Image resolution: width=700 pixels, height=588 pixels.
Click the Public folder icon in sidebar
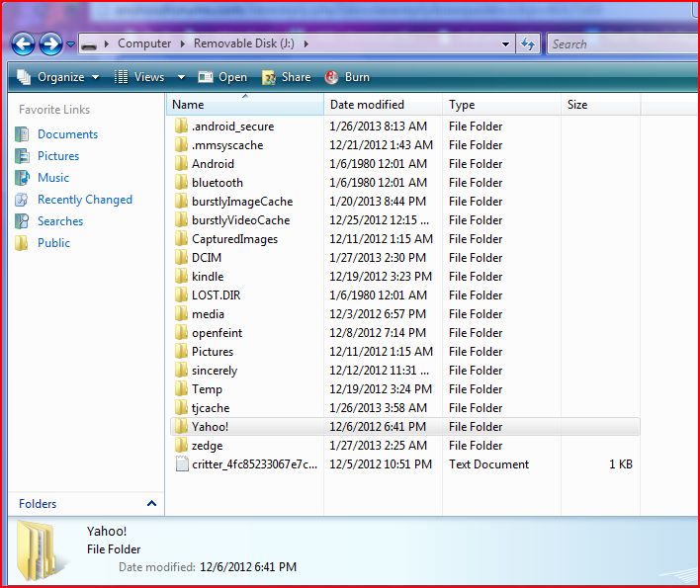point(22,243)
